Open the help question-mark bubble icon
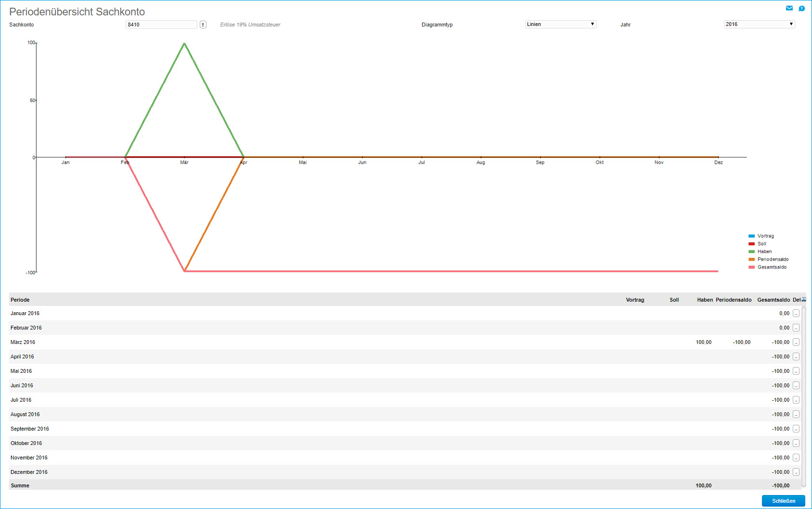Image resolution: width=812 pixels, height=509 pixels. (x=801, y=8)
